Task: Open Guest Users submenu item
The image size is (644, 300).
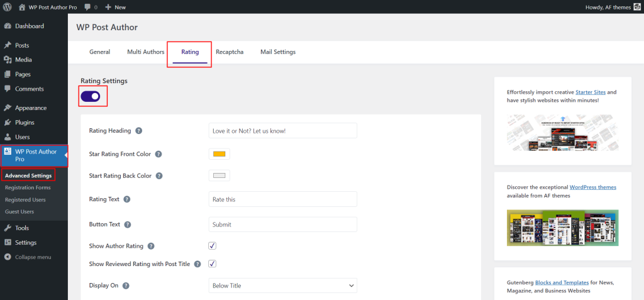Action: (19, 212)
